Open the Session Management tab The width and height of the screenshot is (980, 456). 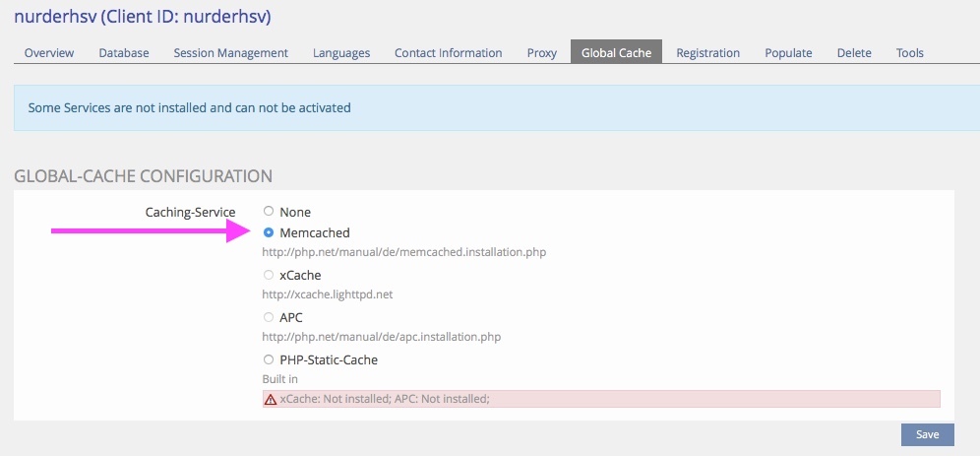click(230, 52)
